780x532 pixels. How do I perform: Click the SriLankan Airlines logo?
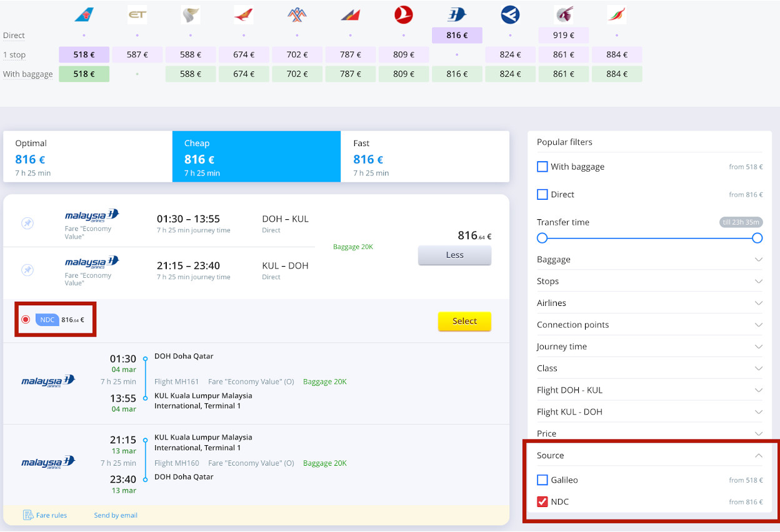click(x=616, y=14)
